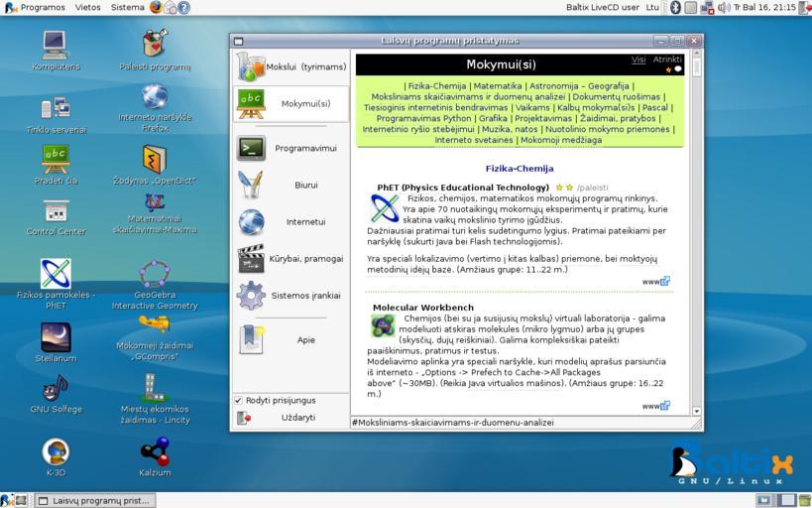Click the volume speaker icon in panel

pyautogui.click(x=724, y=7)
